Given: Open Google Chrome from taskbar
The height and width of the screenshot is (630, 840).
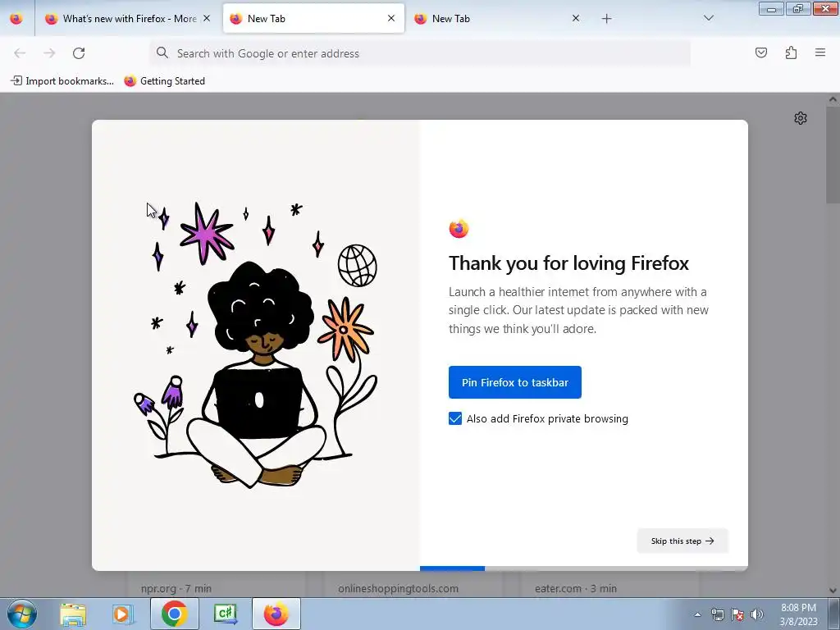Looking at the screenshot, I should pos(174,614).
